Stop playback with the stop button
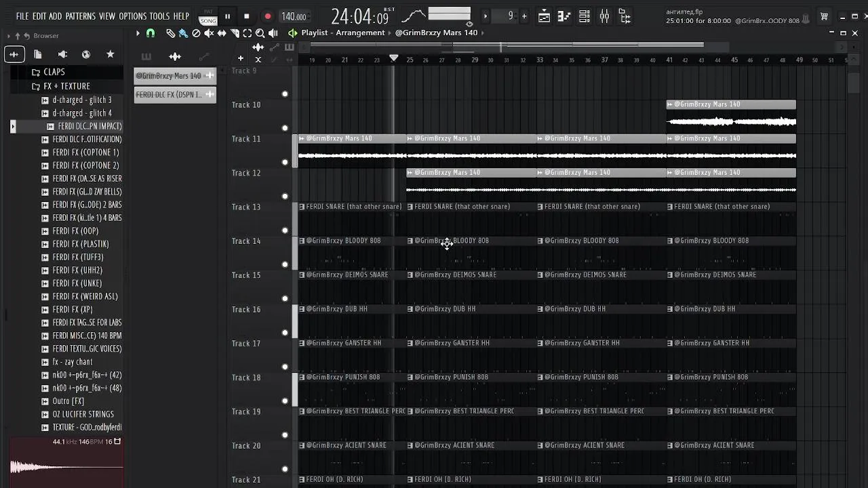868x488 pixels. pos(247,16)
